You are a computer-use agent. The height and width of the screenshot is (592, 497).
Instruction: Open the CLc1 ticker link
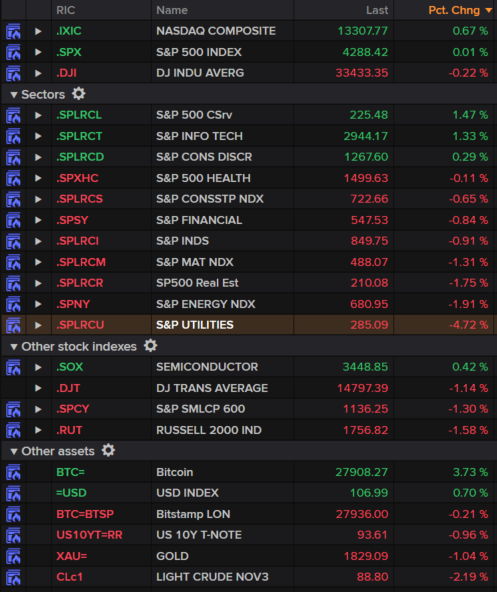[69, 577]
